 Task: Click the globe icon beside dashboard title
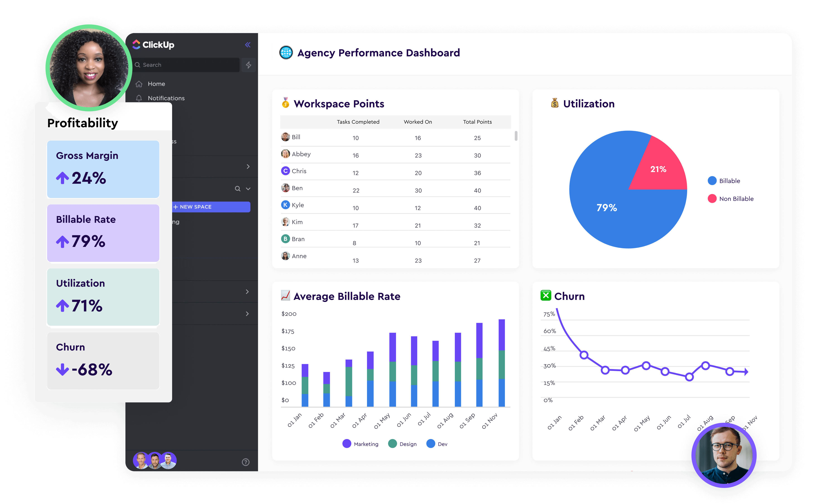click(x=286, y=53)
